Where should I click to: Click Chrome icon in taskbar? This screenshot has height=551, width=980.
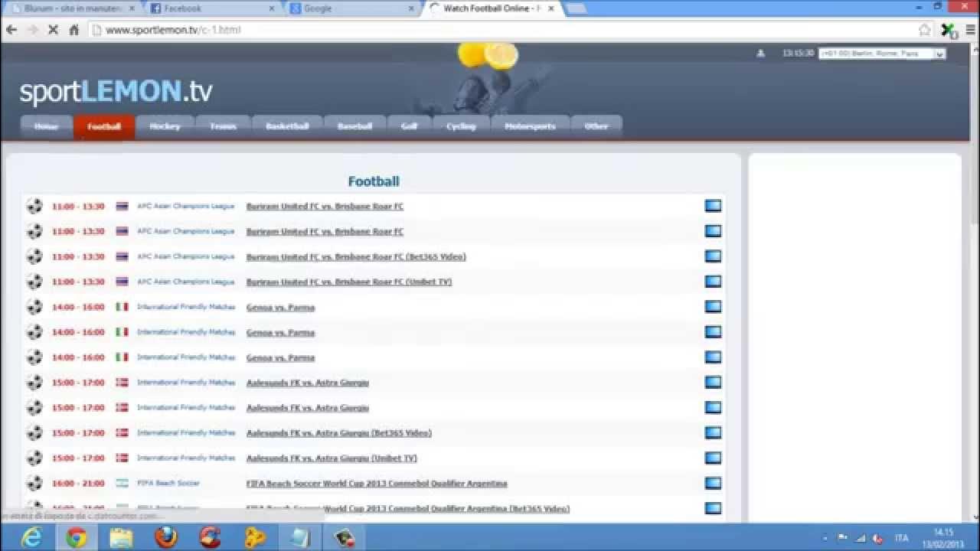76,538
